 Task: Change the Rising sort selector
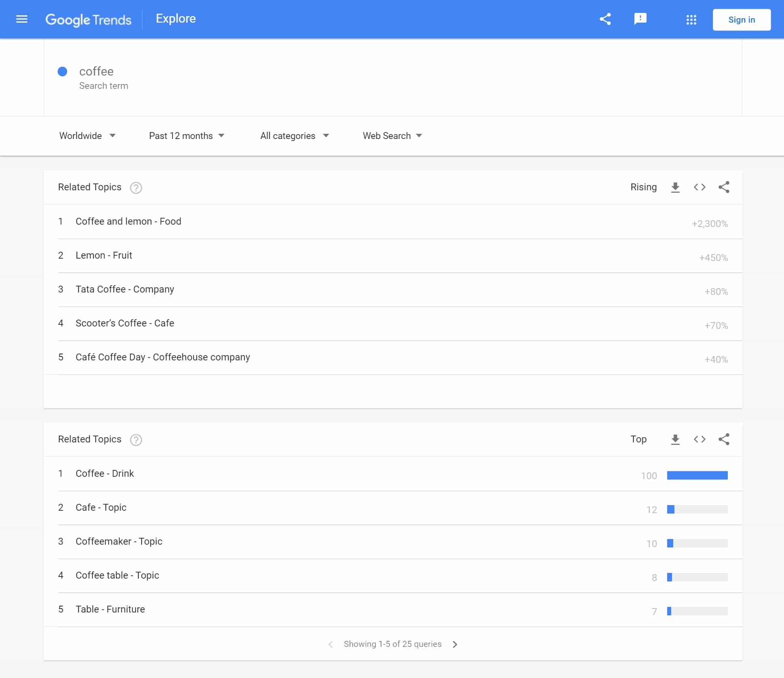643,187
